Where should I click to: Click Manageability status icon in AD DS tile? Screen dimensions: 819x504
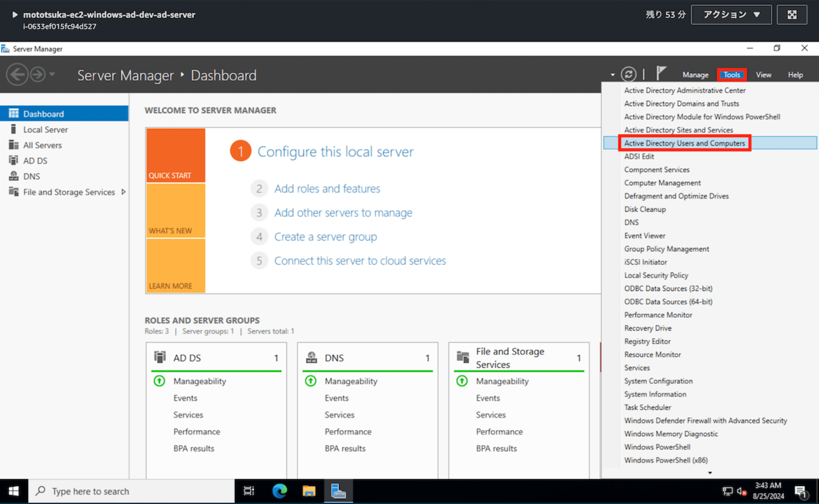click(159, 381)
